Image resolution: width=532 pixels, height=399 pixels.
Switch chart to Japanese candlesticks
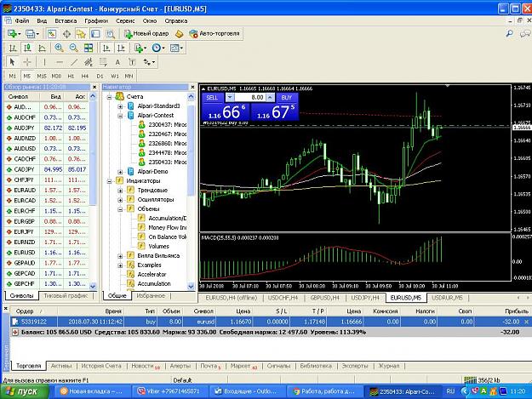(x=27, y=48)
